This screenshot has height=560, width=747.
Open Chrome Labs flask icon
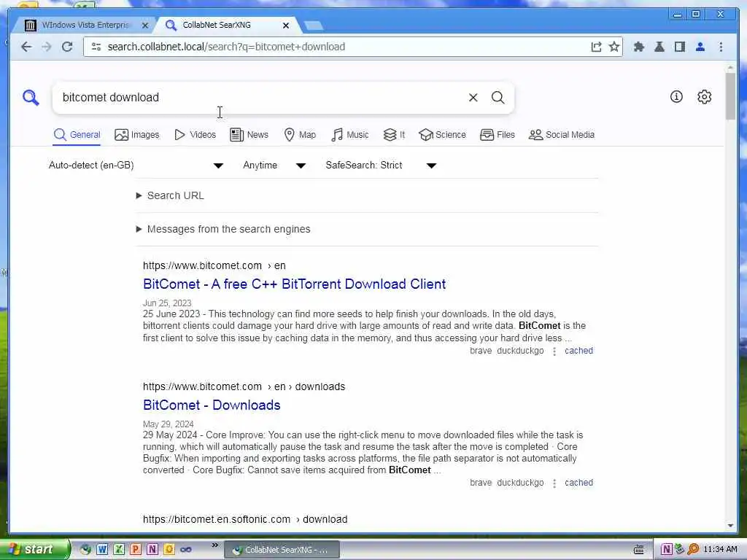click(659, 47)
